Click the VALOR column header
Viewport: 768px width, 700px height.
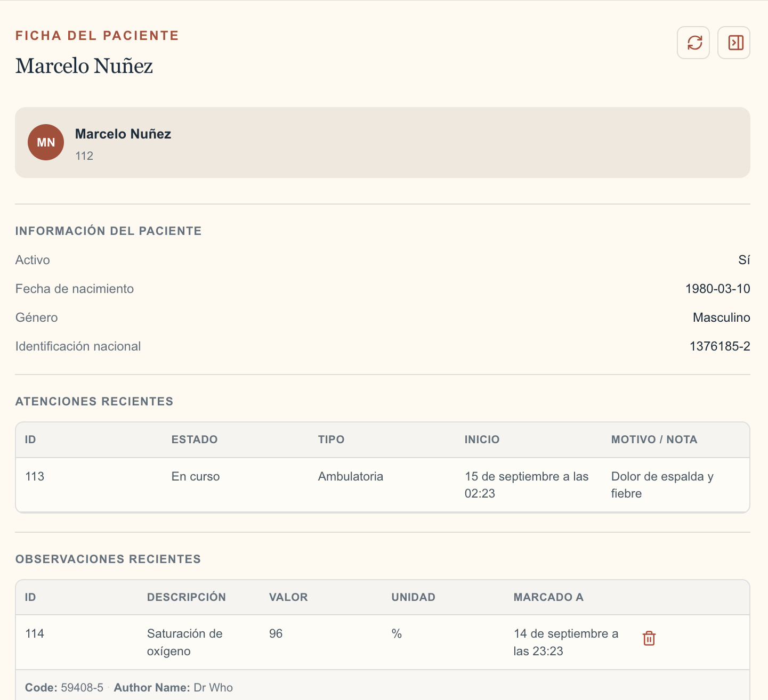point(288,597)
